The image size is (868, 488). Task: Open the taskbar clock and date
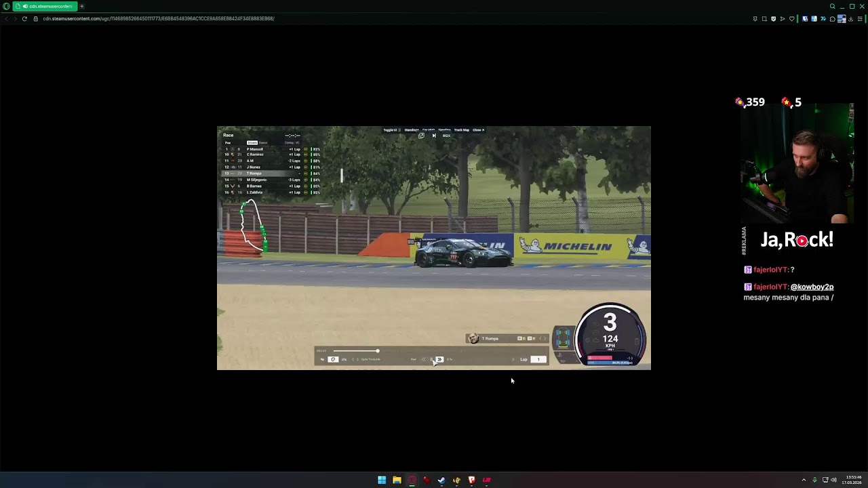[852, 480]
